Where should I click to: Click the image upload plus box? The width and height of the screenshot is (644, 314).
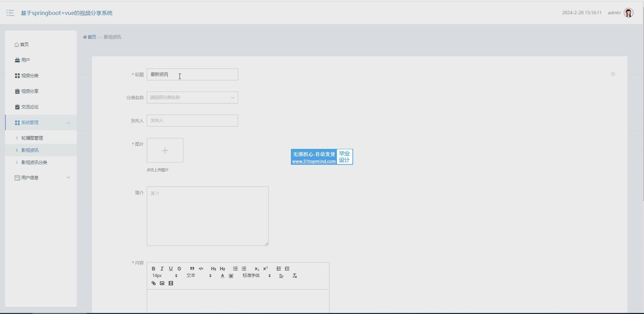[x=165, y=150]
